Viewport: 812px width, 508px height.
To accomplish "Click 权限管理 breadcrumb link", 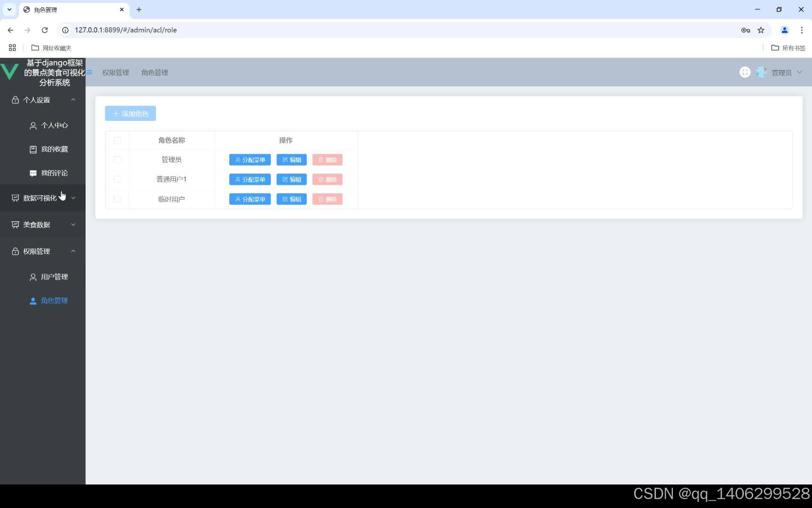I will pos(116,72).
